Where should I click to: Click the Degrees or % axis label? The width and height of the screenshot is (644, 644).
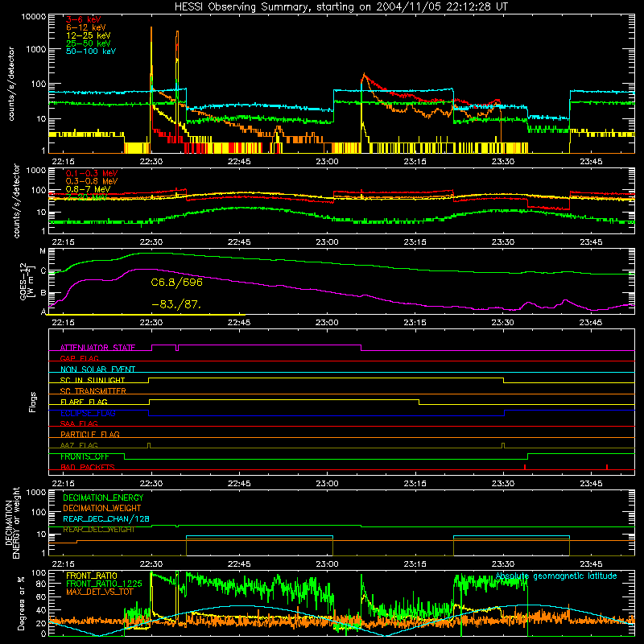21,603
